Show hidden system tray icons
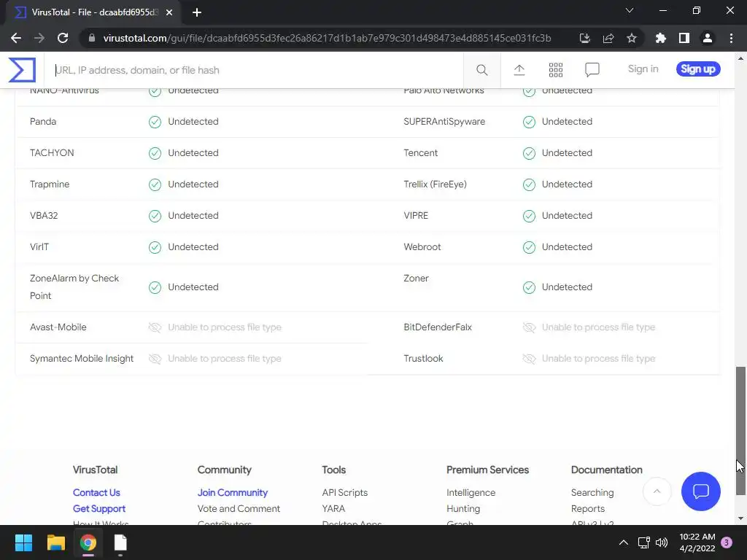The width and height of the screenshot is (747, 560). 623,542
